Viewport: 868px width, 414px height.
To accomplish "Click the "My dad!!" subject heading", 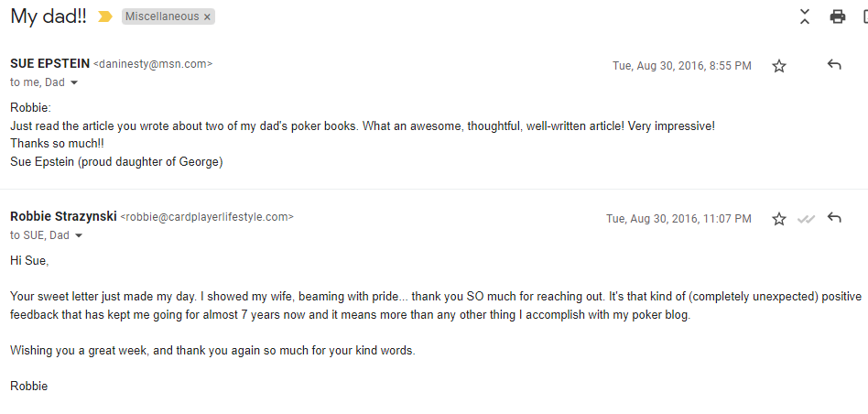I will click(x=49, y=16).
